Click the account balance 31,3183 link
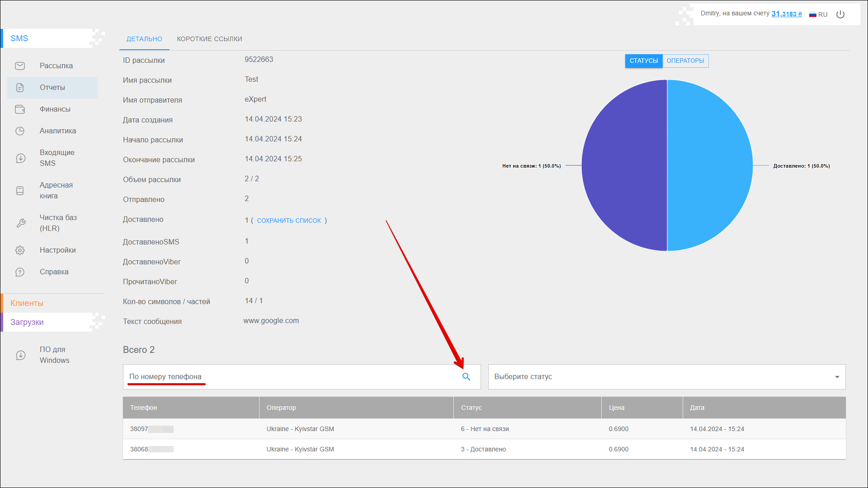Image resolution: width=868 pixels, height=488 pixels. 786,14
